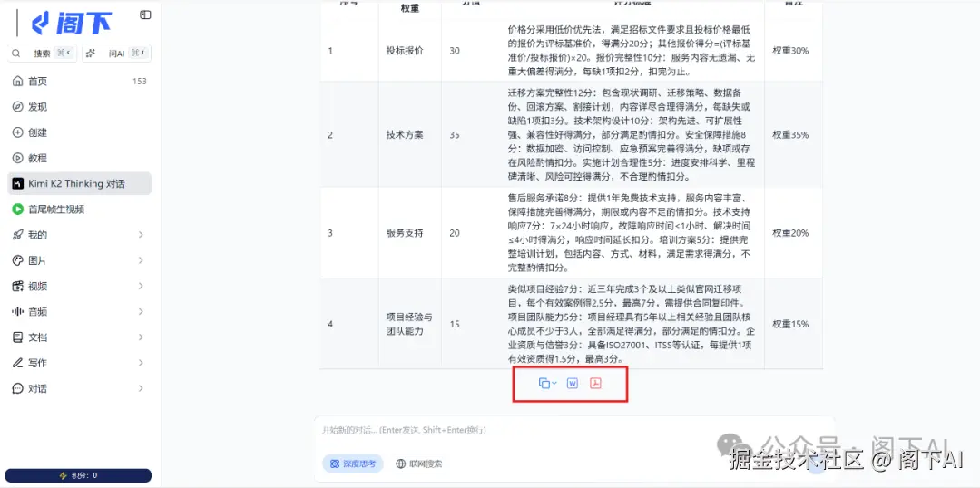Click the home icon beside 首页
The image size is (980, 488).
[x=17, y=82]
